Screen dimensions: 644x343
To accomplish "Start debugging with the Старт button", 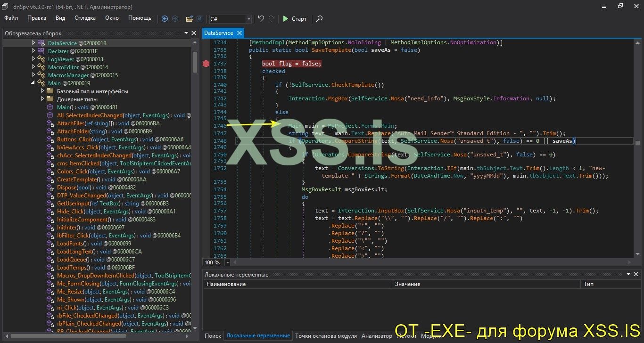I will pyautogui.click(x=295, y=19).
